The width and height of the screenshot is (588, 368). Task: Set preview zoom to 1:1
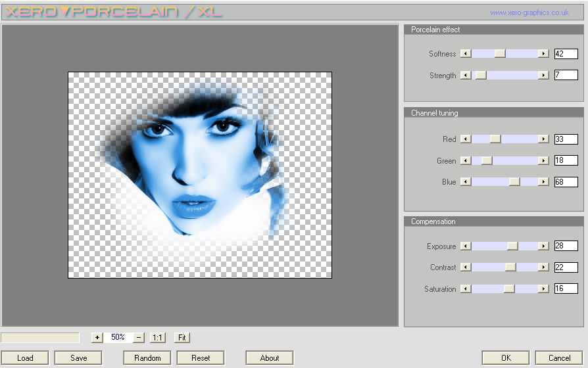(x=157, y=338)
